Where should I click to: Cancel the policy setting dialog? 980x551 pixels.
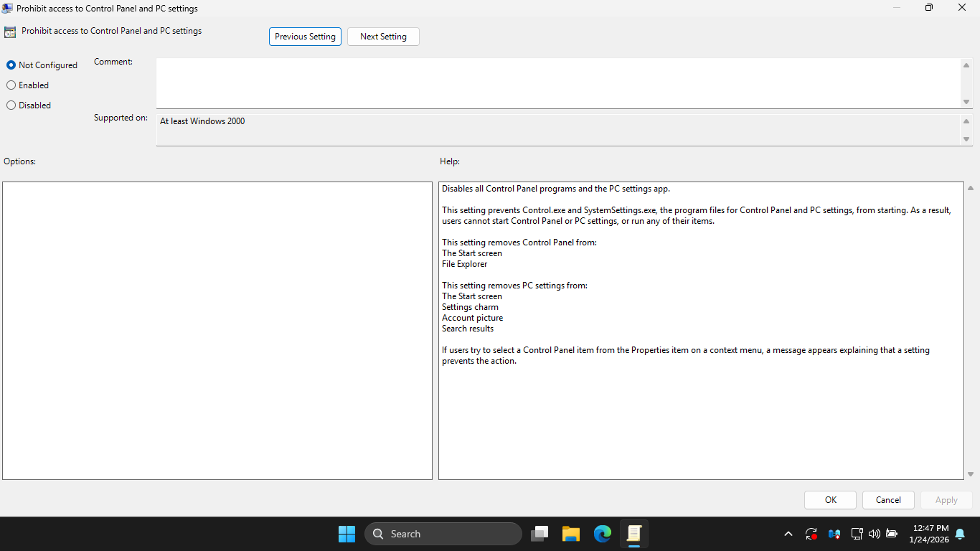click(x=888, y=500)
